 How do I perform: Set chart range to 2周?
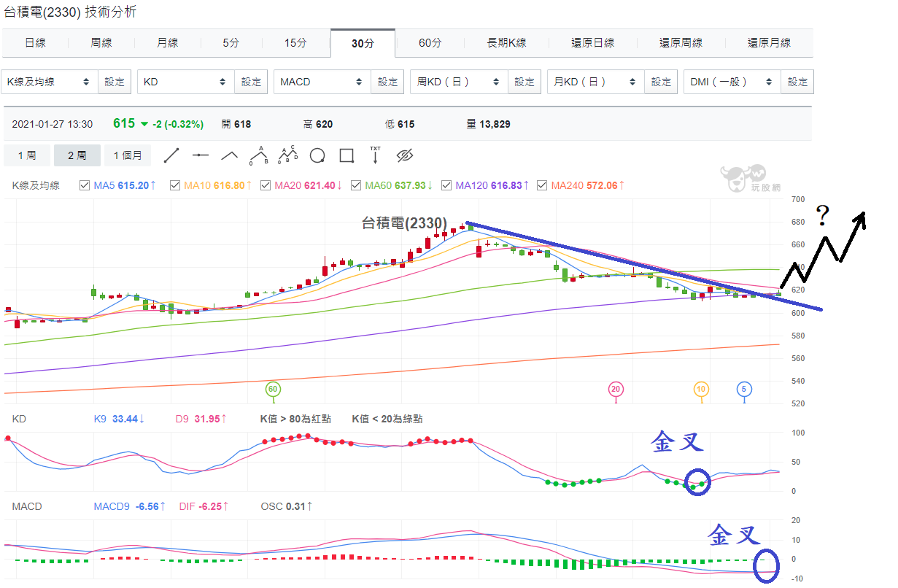[77, 155]
